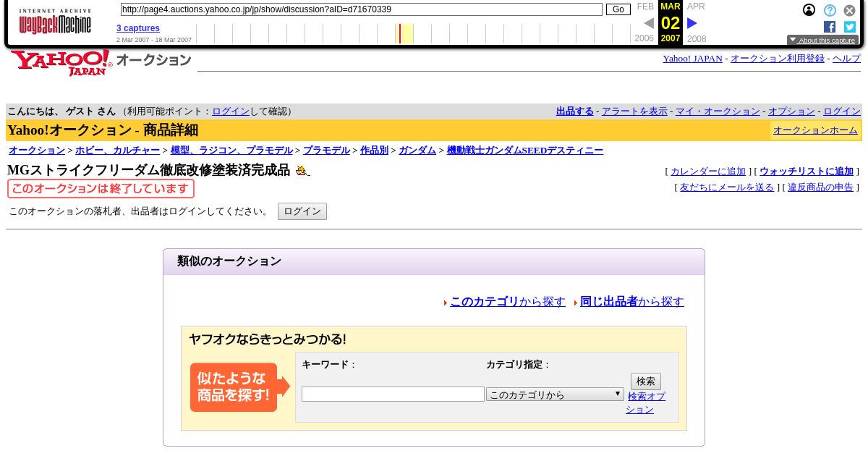Screen dimensions: 868x456
Task: Open the オークション利用登録 link
Action: coord(777,59)
